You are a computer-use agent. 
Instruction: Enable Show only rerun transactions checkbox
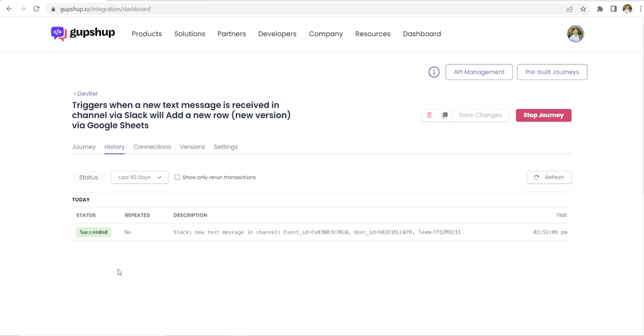177,177
